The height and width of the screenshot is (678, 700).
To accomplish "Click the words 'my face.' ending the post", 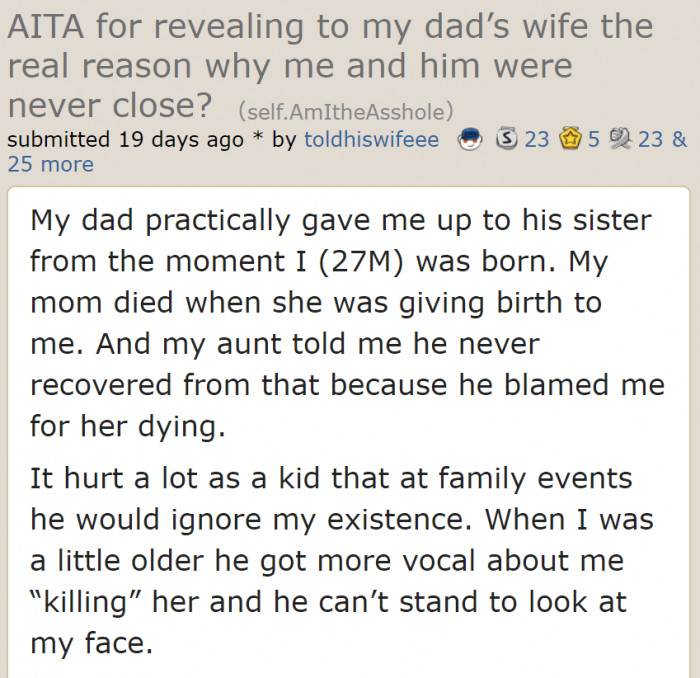I will coord(92,644).
